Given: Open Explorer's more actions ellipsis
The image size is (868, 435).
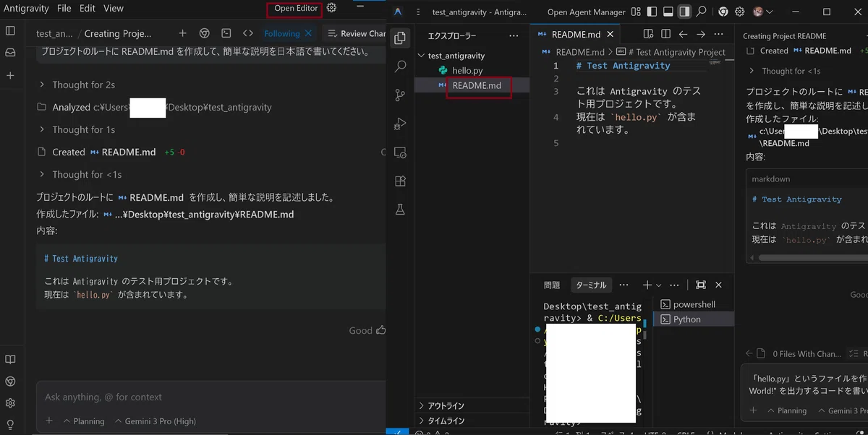Looking at the screenshot, I should coord(514,35).
